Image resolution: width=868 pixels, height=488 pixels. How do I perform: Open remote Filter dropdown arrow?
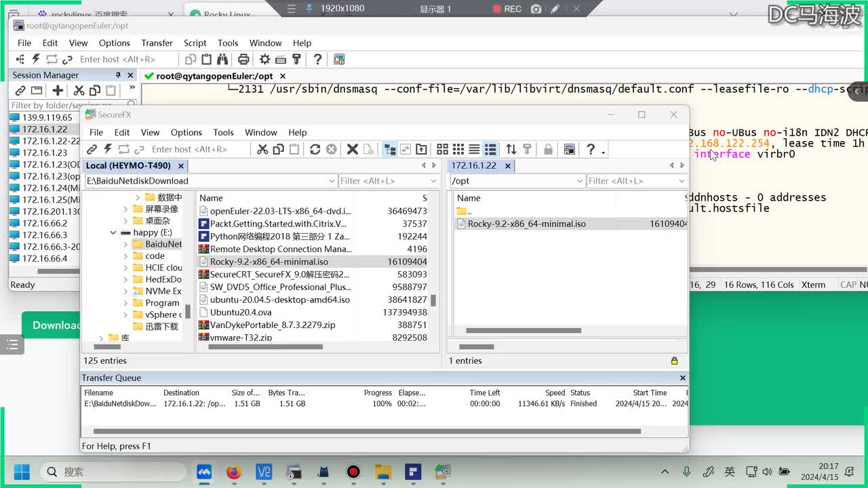pos(682,181)
